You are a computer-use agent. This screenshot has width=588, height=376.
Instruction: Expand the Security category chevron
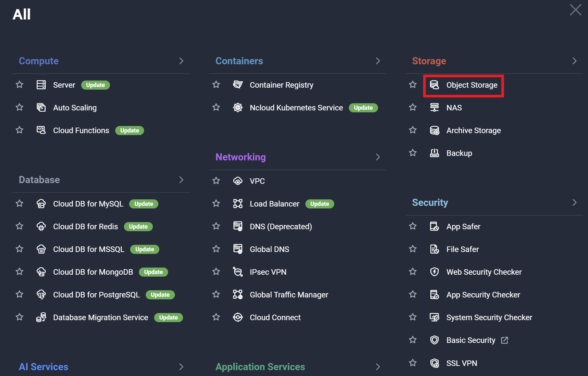(575, 202)
